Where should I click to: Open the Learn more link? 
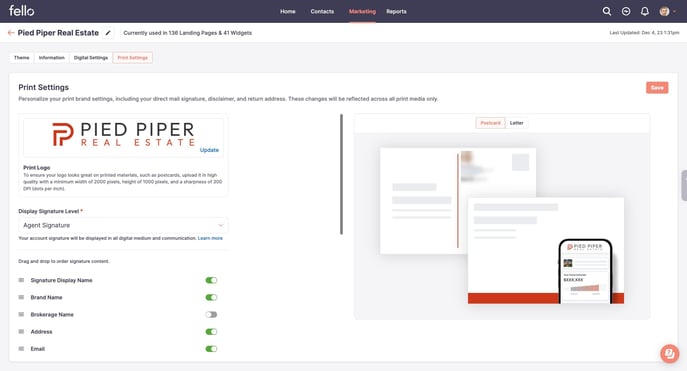point(210,238)
